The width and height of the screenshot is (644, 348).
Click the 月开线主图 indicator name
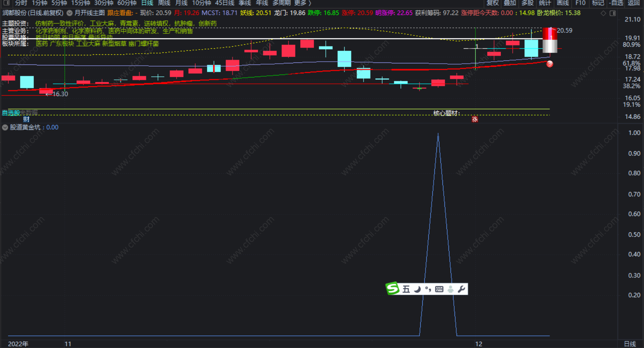click(89, 13)
